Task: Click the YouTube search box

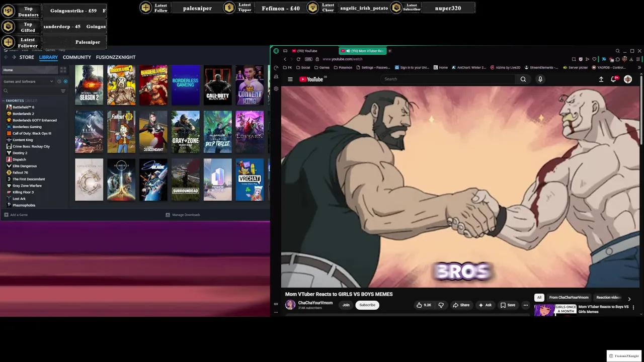Action: (448, 79)
